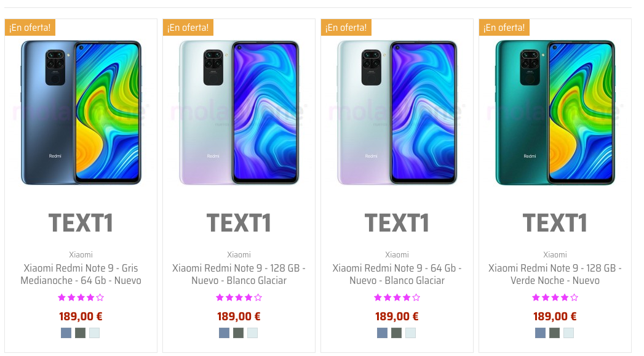Open Xiaomi Redmi Note 9 Gris Medianoche link

pyautogui.click(x=81, y=274)
